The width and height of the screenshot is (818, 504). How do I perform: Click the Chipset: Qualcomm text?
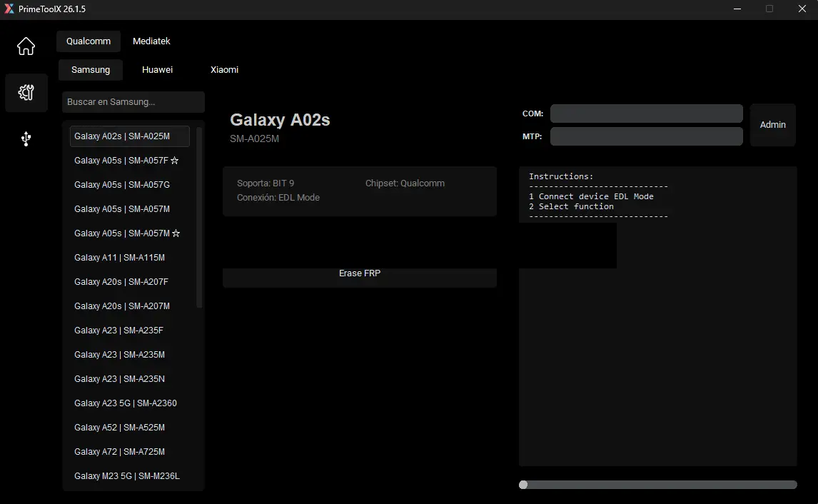coord(405,183)
